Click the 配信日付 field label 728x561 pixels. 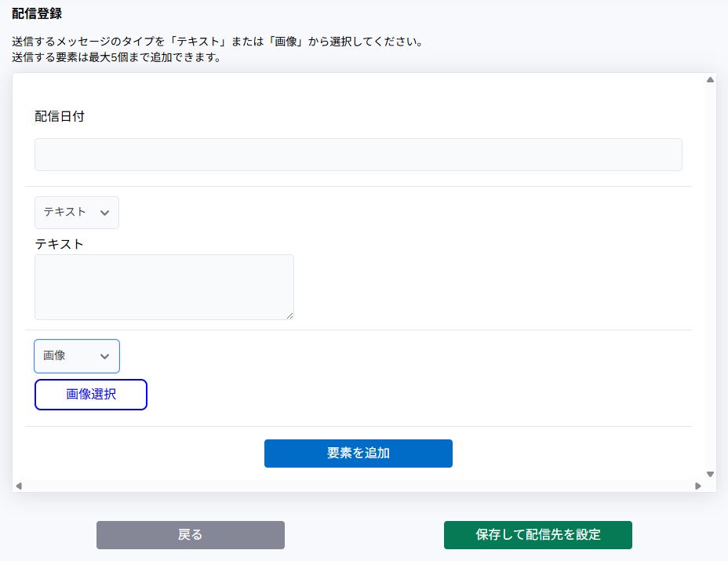pos(60,116)
